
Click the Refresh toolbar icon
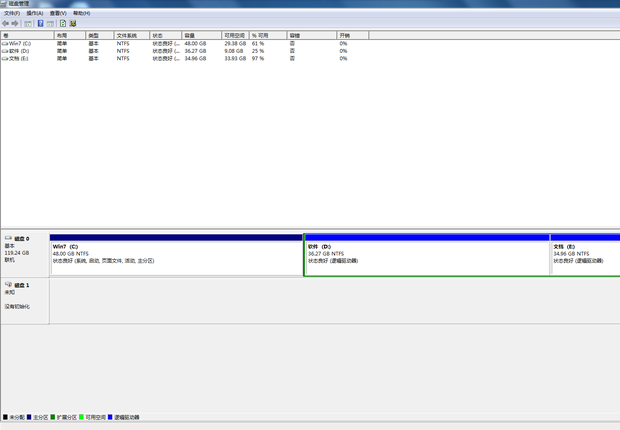(63, 23)
